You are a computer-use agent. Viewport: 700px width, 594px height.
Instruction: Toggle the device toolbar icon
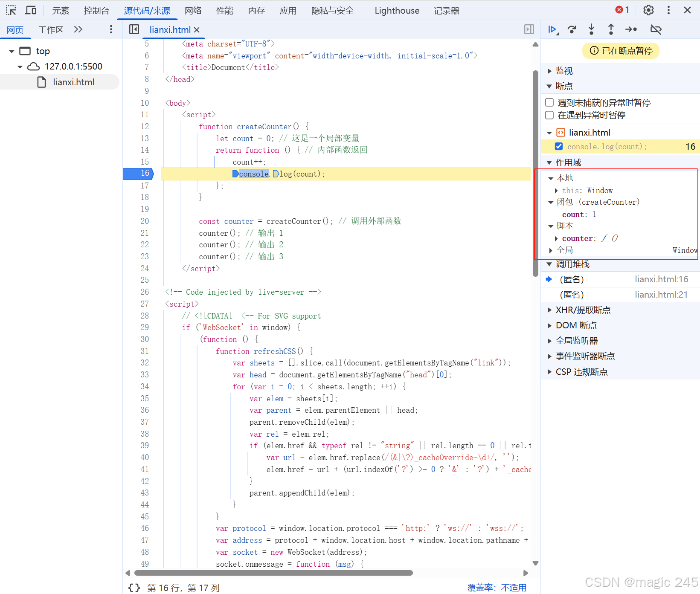tap(31, 10)
